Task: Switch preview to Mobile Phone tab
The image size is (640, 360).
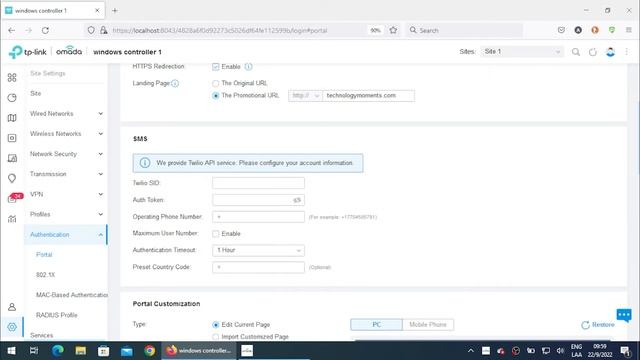Action: point(428,325)
